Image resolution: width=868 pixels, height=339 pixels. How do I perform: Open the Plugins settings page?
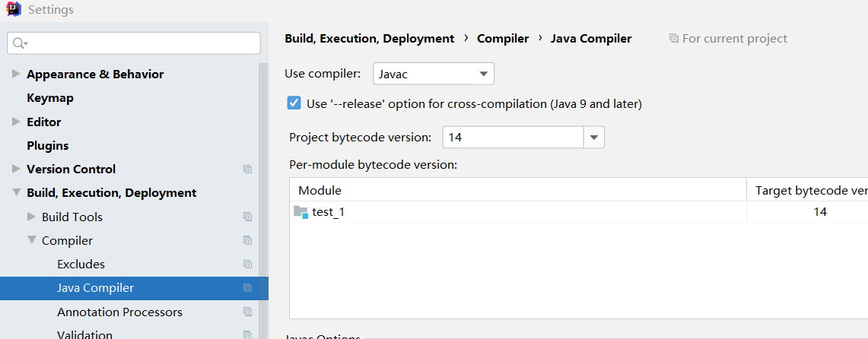coord(47,146)
